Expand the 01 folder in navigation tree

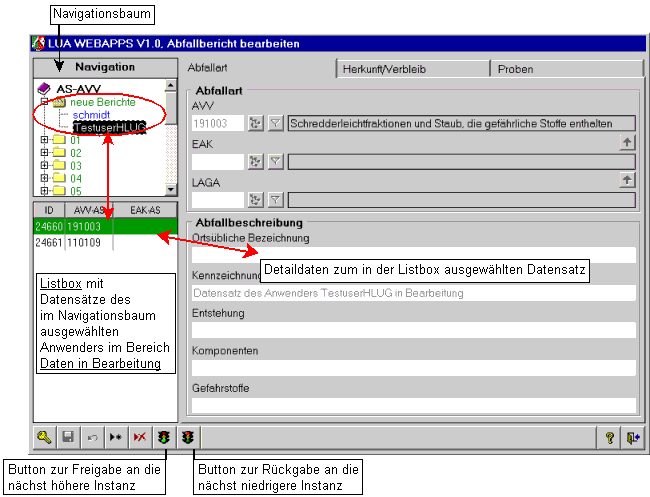point(44,140)
